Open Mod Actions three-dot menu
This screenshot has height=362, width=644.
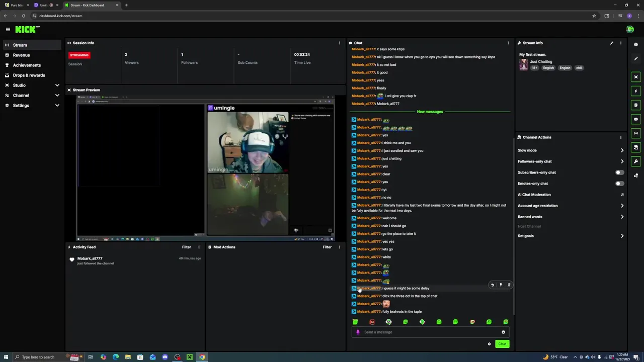339,247
